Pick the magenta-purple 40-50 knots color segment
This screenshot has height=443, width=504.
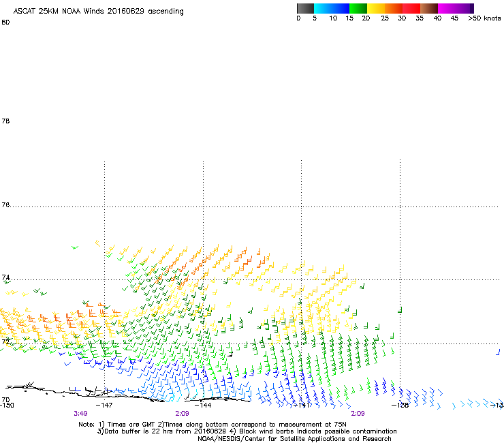tap(456, 8)
